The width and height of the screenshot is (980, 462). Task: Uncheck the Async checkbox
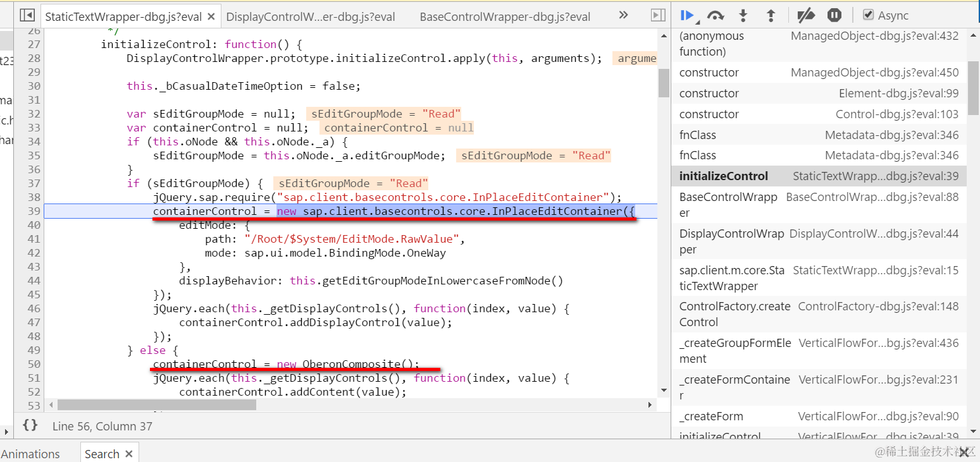(x=869, y=15)
